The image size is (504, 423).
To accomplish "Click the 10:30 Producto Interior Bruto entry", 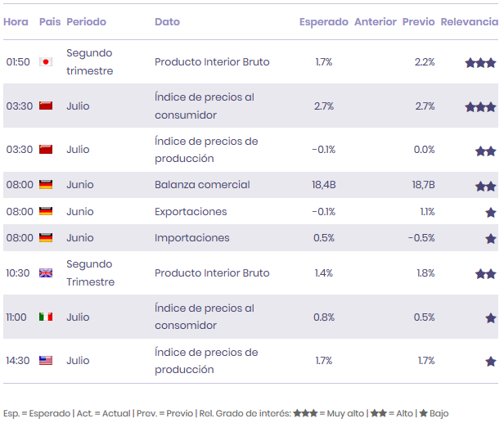I will [x=212, y=273].
